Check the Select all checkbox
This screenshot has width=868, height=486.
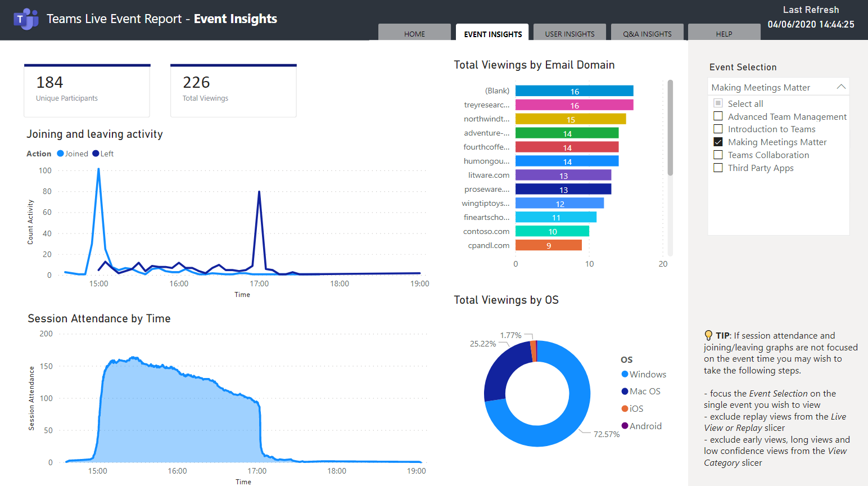pyautogui.click(x=718, y=103)
